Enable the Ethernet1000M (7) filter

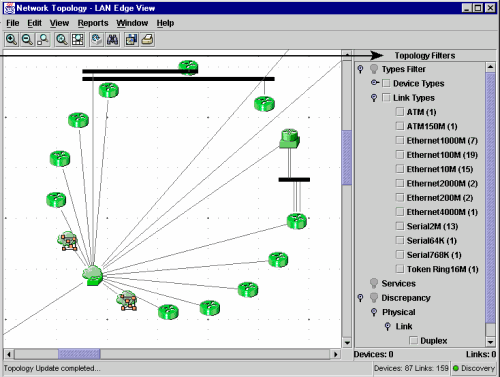point(399,140)
